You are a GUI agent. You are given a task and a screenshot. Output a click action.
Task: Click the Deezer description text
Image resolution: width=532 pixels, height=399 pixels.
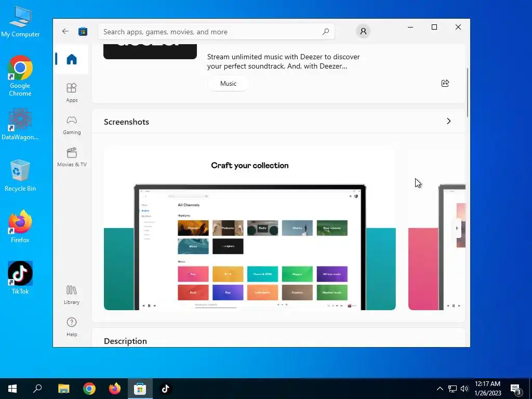[x=283, y=61]
